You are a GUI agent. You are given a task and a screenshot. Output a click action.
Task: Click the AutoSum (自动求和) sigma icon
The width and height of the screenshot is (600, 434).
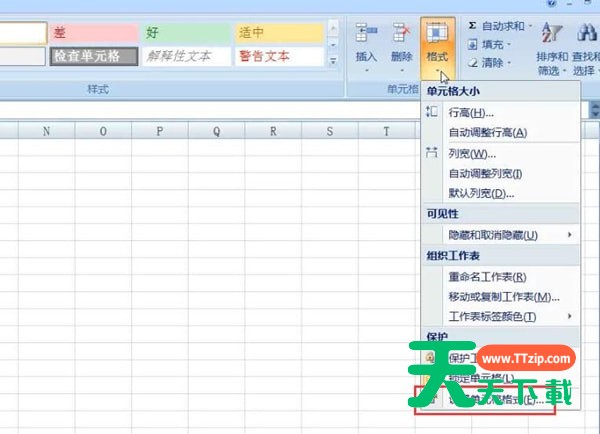pos(473,26)
